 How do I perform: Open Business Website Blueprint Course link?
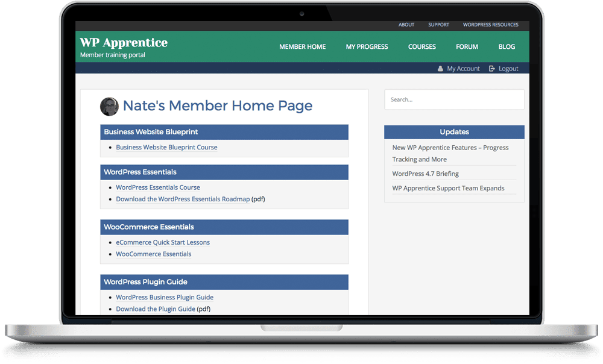tap(166, 147)
